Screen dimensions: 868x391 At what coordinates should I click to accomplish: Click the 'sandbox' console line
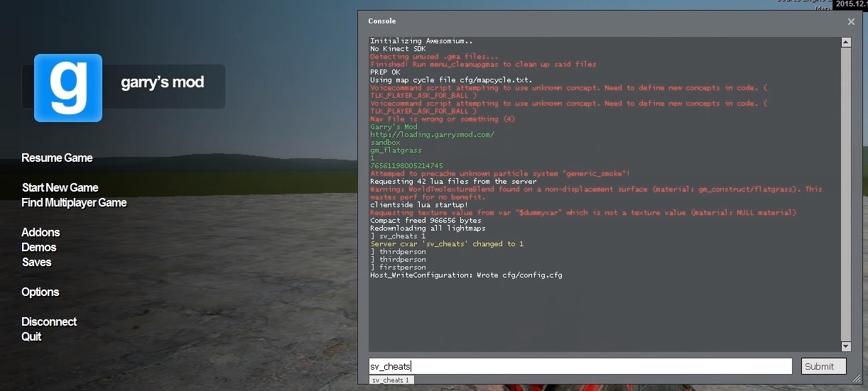click(385, 143)
